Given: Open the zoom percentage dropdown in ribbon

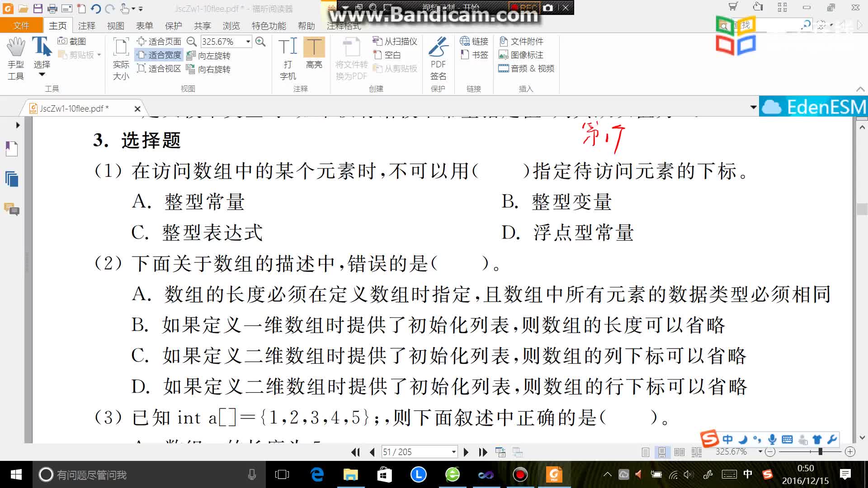Looking at the screenshot, I should (x=248, y=42).
